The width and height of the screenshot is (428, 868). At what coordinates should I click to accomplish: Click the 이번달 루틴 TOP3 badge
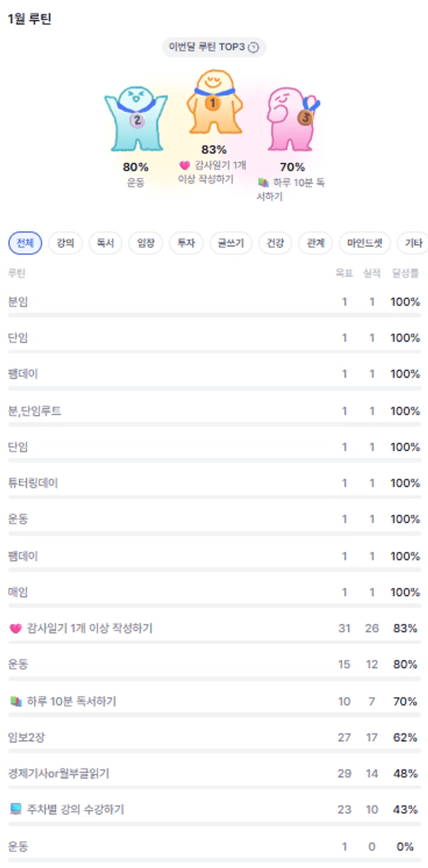tap(213, 47)
